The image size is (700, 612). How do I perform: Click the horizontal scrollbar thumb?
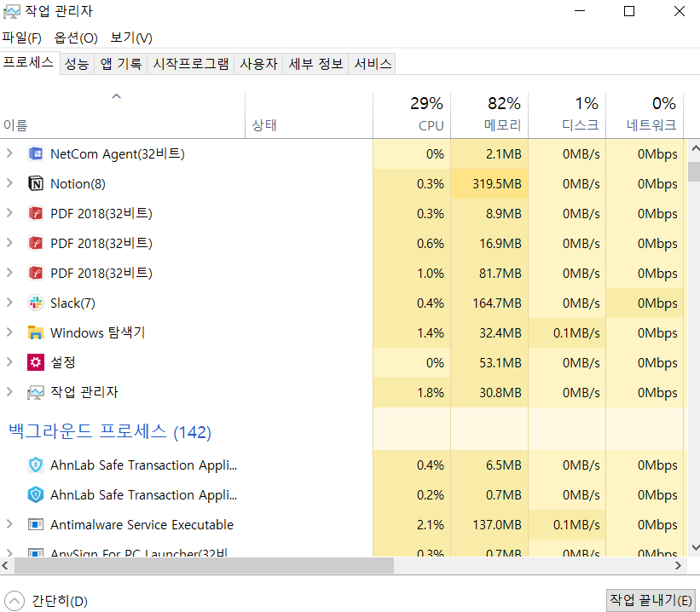click(x=204, y=566)
